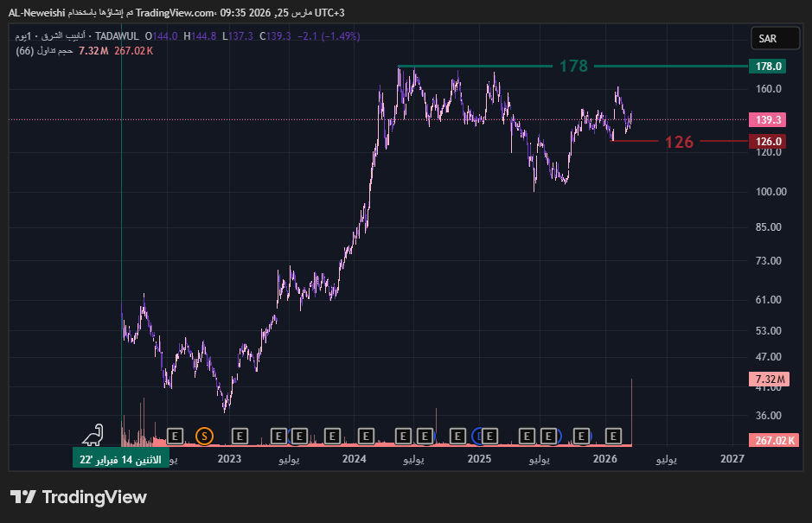This screenshot has height=523, width=812.
Task: Click the pink 139.3 current price label
Action: coord(767,120)
